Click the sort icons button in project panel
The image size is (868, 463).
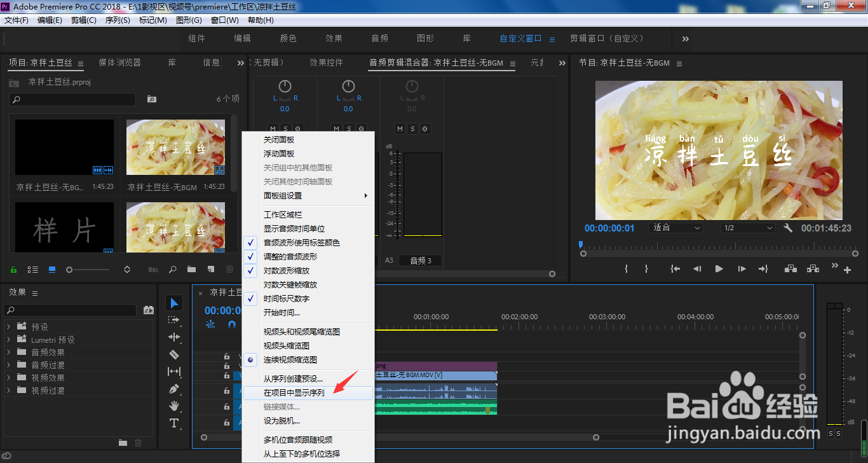[127, 270]
